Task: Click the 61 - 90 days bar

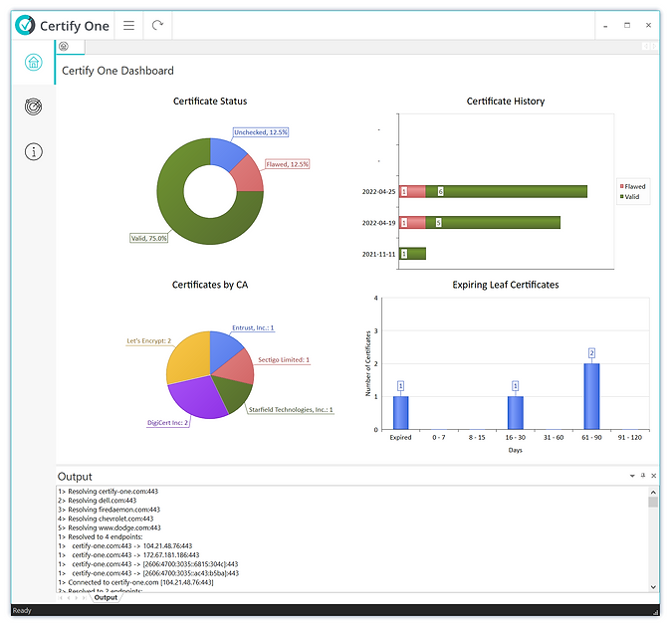Action: pyautogui.click(x=591, y=396)
